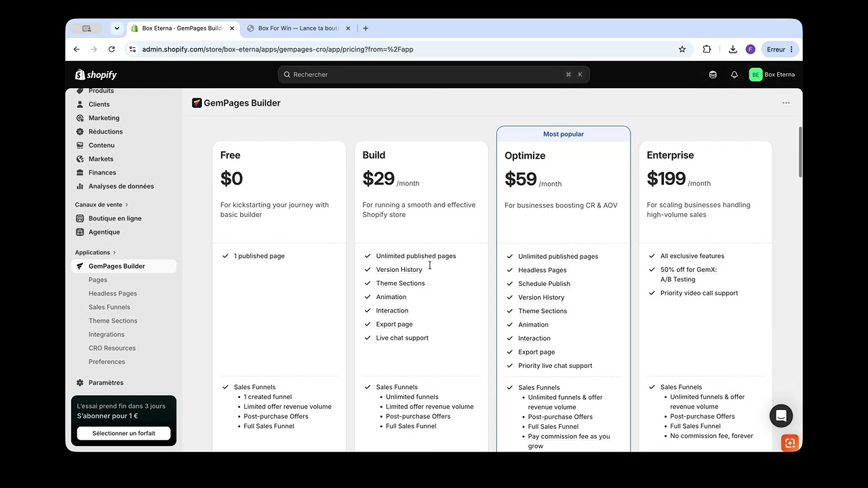The image size is (868, 488).
Task: Click the Rechercher search field
Action: coord(434,75)
